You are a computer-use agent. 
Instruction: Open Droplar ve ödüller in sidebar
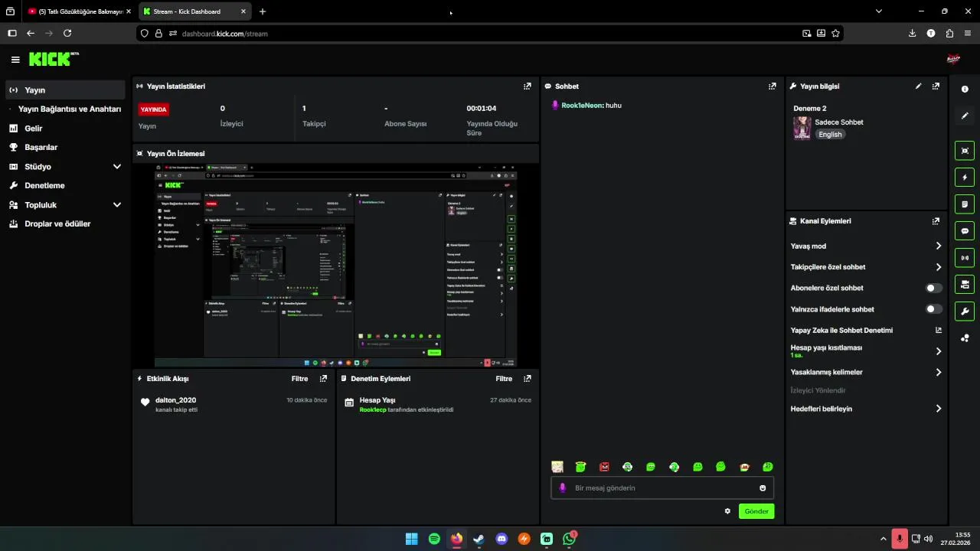click(65, 224)
